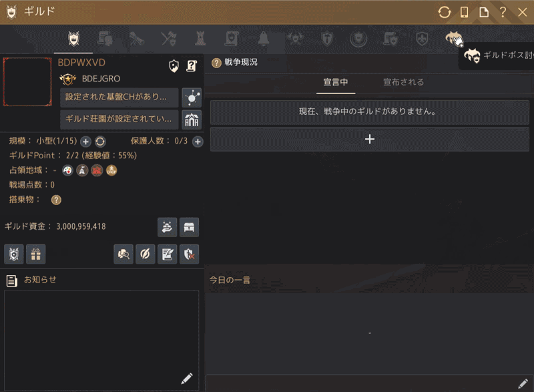Click the guild manor house icon

[192, 120]
